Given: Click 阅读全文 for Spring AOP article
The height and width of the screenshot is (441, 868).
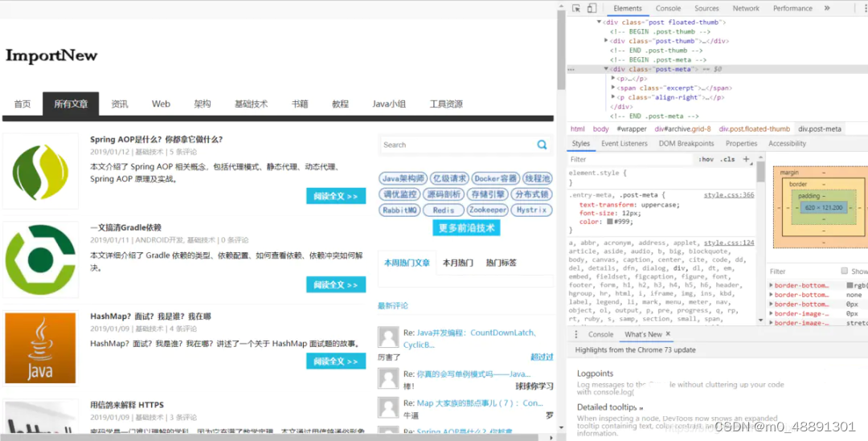Looking at the screenshot, I should click(336, 196).
